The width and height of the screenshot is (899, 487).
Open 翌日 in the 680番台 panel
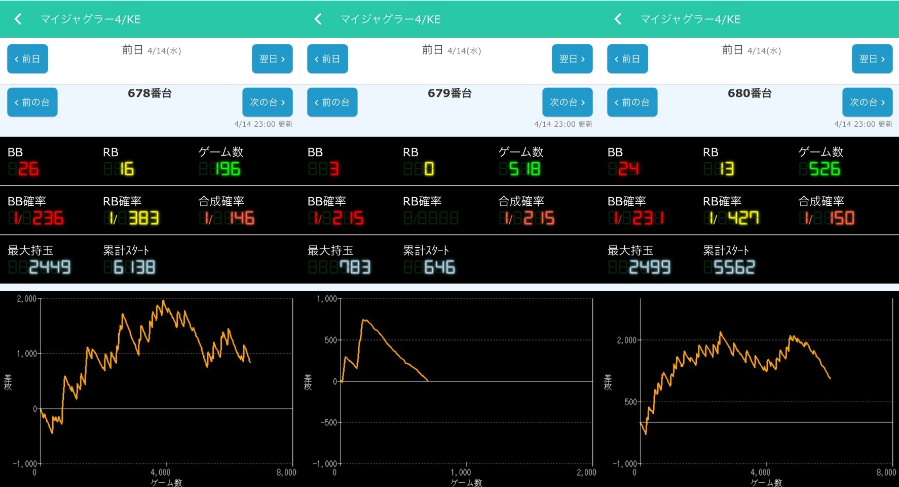[x=872, y=59]
